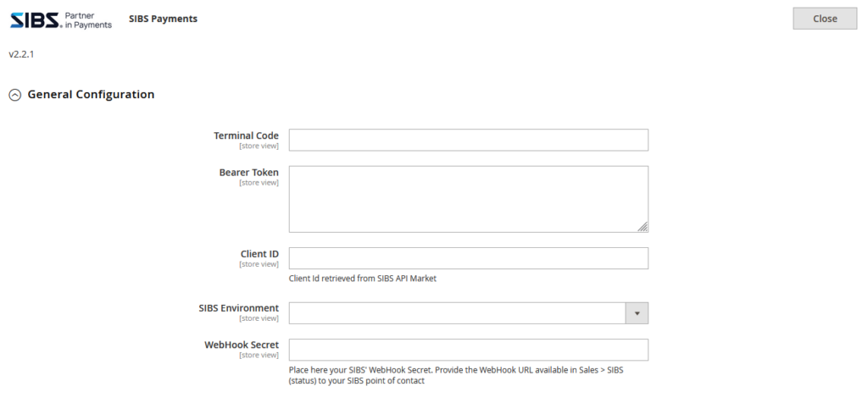Focus the Client ID input field
Screen dimensions: 868x403
[468, 258]
